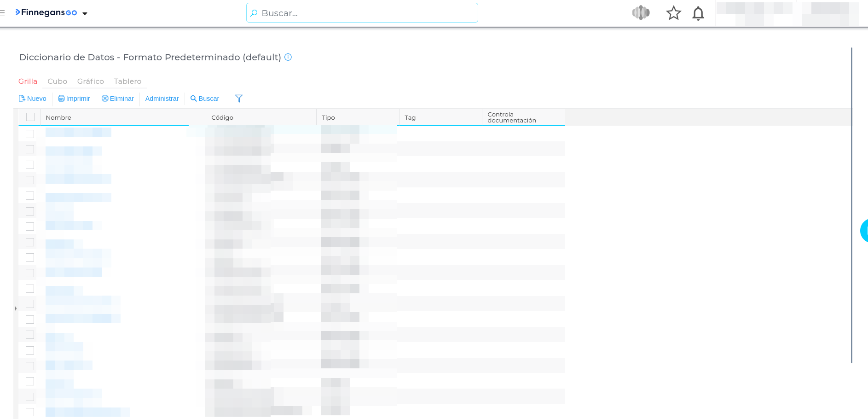Check the last visible row checkbox
Image resolution: width=868 pixels, height=419 pixels.
point(30,412)
